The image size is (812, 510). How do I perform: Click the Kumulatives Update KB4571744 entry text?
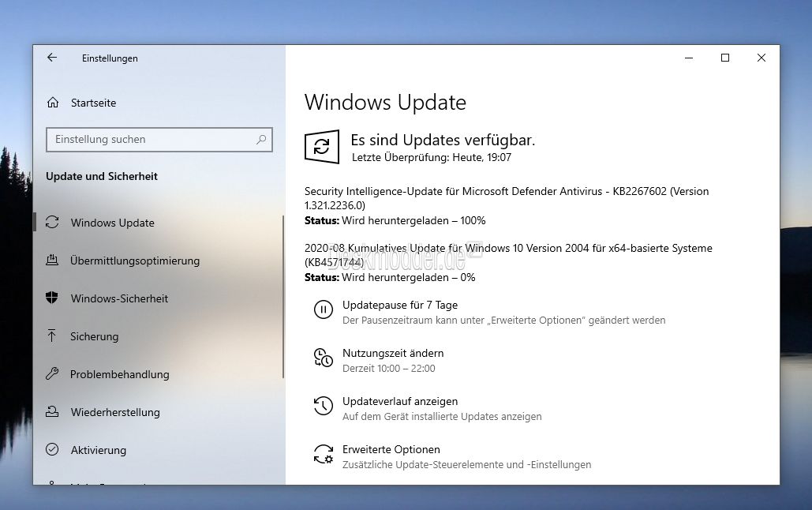click(508, 255)
